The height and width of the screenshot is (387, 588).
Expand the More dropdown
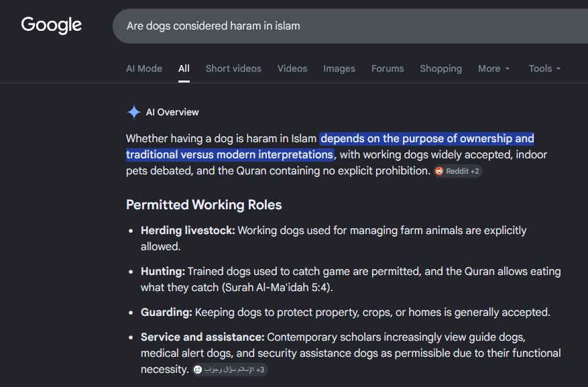pos(493,68)
